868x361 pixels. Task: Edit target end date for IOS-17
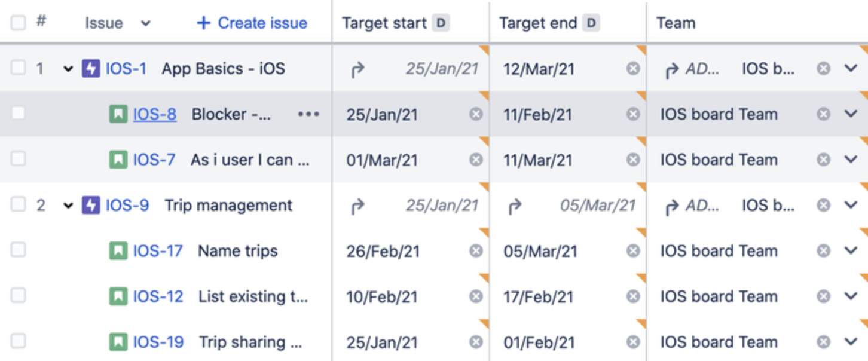pos(540,251)
